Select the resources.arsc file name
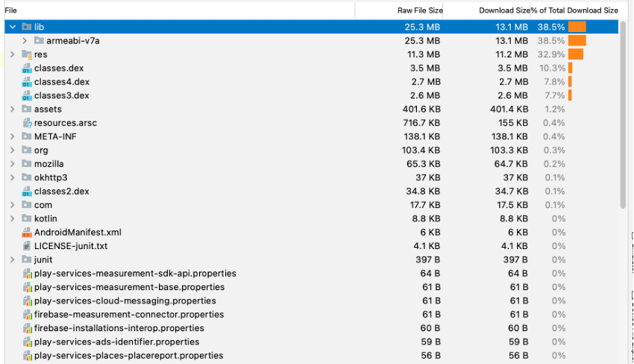This screenshot has height=364, width=634. [66, 123]
